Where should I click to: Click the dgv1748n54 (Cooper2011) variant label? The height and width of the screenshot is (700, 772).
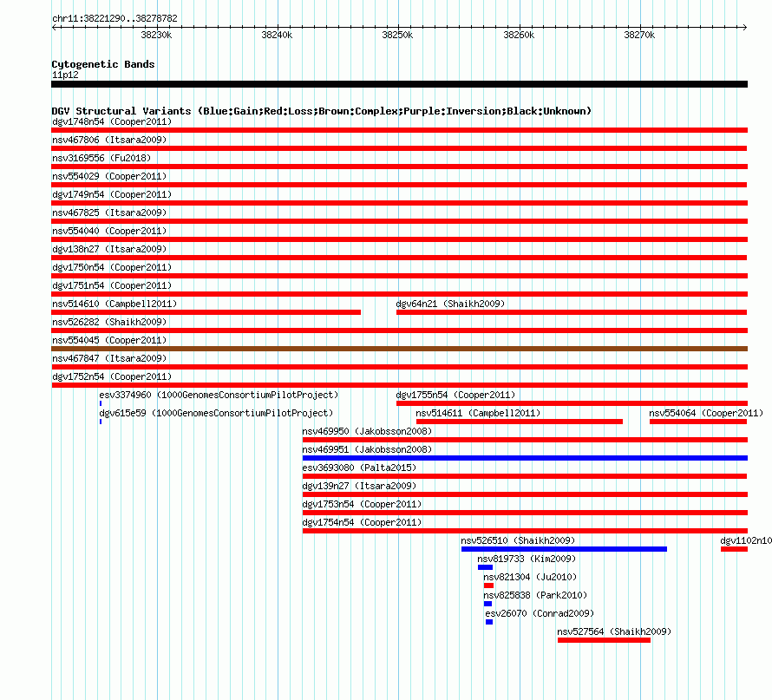tap(112, 121)
